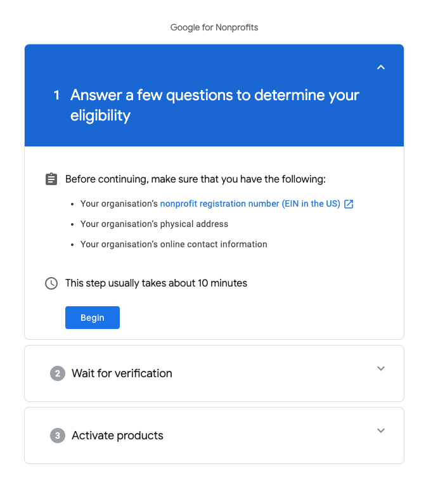The width and height of the screenshot is (438, 504).
Task: Click the clock duration icon
Action: tap(51, 283)
